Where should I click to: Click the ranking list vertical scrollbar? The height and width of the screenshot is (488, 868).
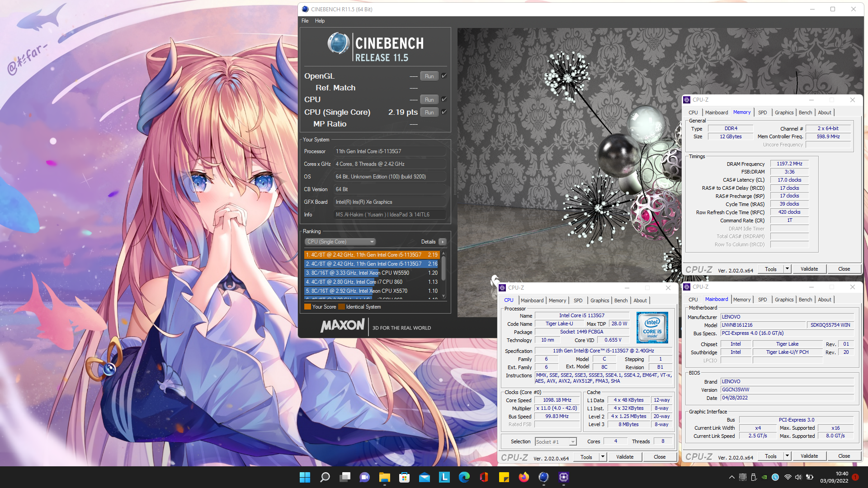[x=443, y=275]
